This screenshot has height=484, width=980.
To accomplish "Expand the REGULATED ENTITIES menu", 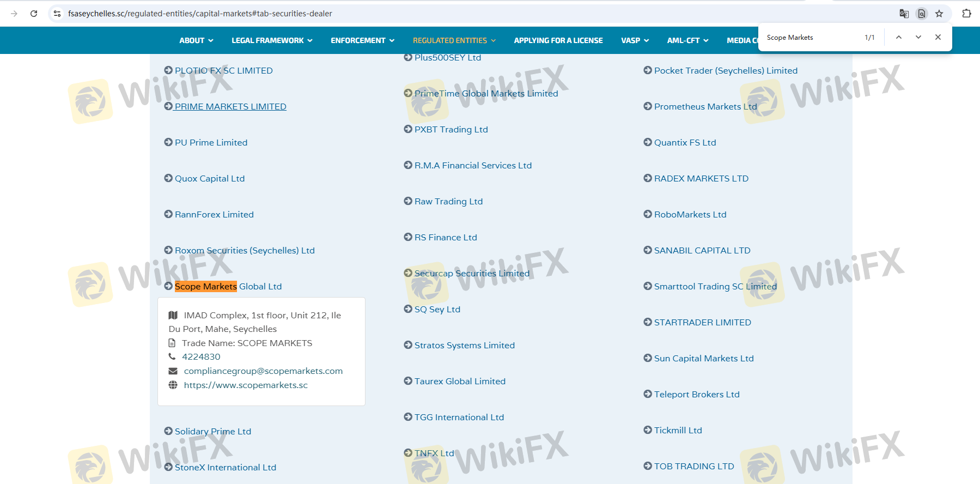I will 454,40.
